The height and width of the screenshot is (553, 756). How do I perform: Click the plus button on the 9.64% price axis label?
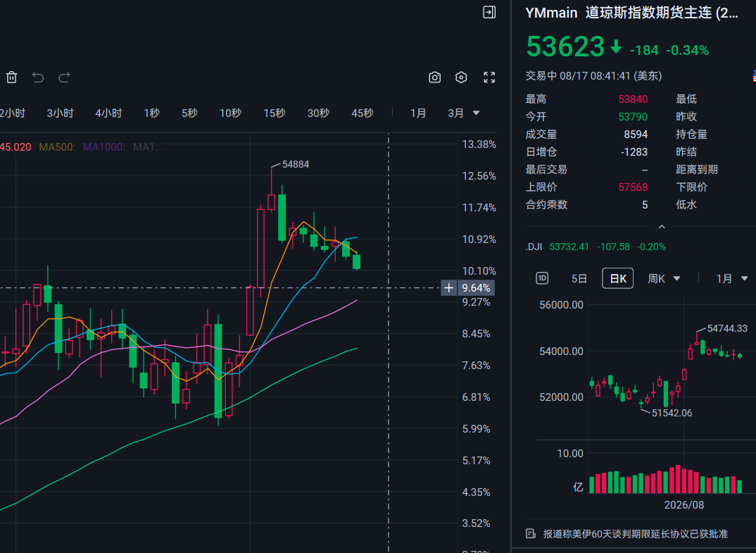coord(449,288)
